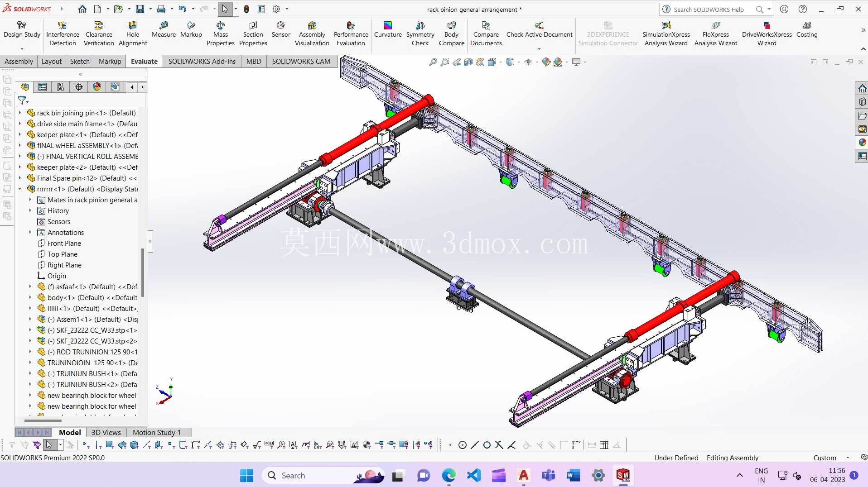Click the Home icon in the top toolbar
868x487 pixels.
coord(82,9)
